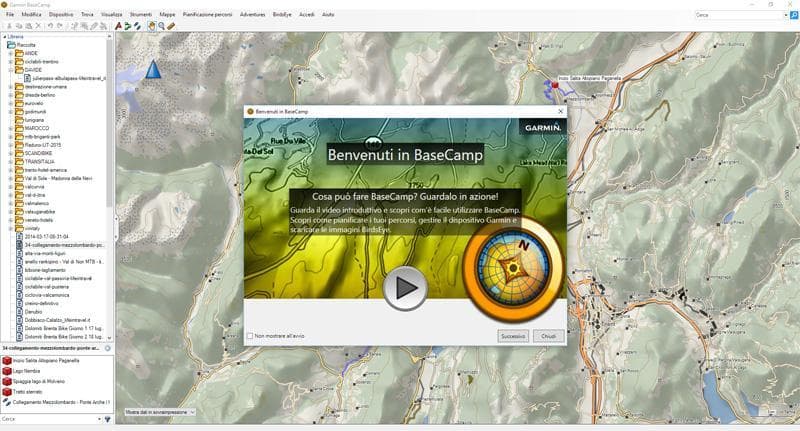Activate the hand pan tool
The image size is (800, 431).
[x=152, y=26]
